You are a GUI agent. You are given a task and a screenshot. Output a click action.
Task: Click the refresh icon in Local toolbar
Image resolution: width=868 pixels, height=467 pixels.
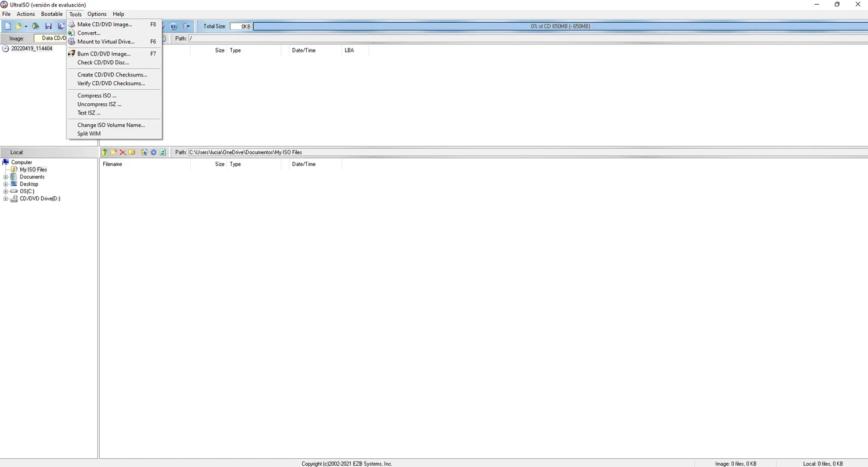click(x=163, y=152)
